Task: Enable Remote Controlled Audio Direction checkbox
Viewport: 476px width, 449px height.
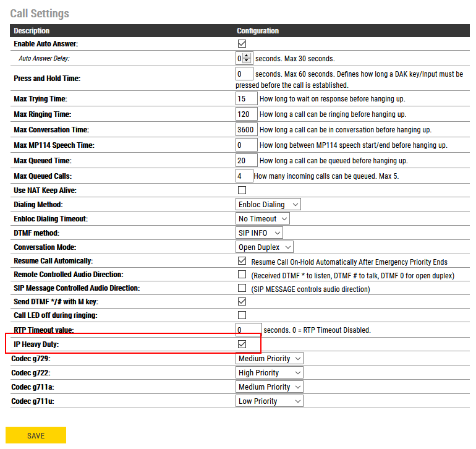Action: point(242,275)
